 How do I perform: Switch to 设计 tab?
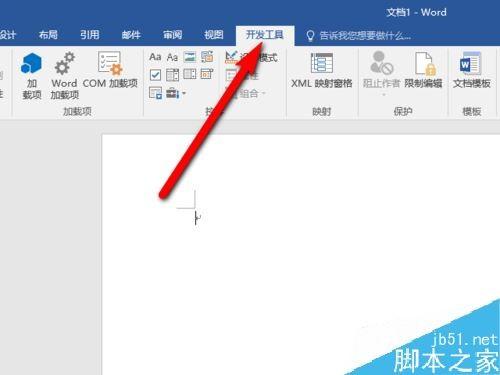pos(7,35)
